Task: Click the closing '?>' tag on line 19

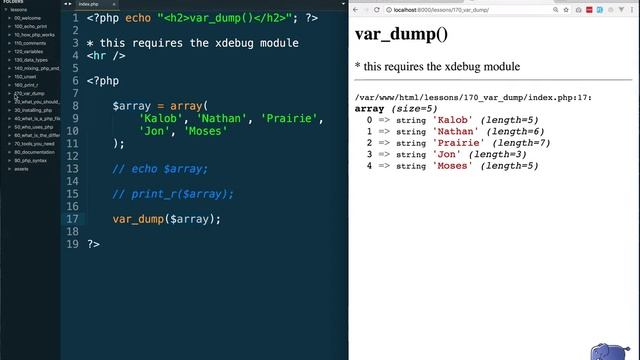Action: click(x=93, y=244)
